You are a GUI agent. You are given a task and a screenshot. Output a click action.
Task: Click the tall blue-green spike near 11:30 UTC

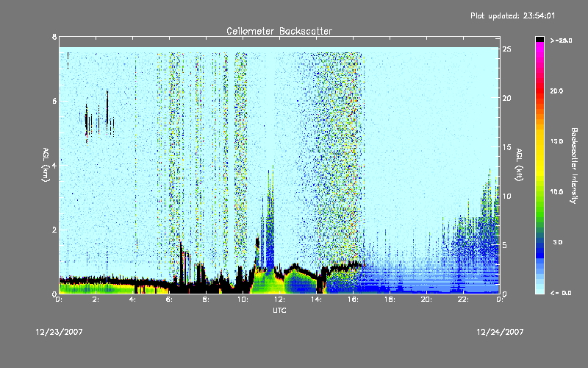(x=270, y=218)
